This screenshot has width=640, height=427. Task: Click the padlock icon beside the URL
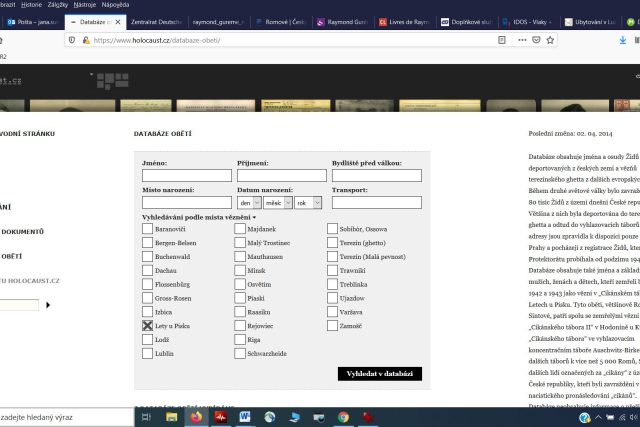pos(84,40)
